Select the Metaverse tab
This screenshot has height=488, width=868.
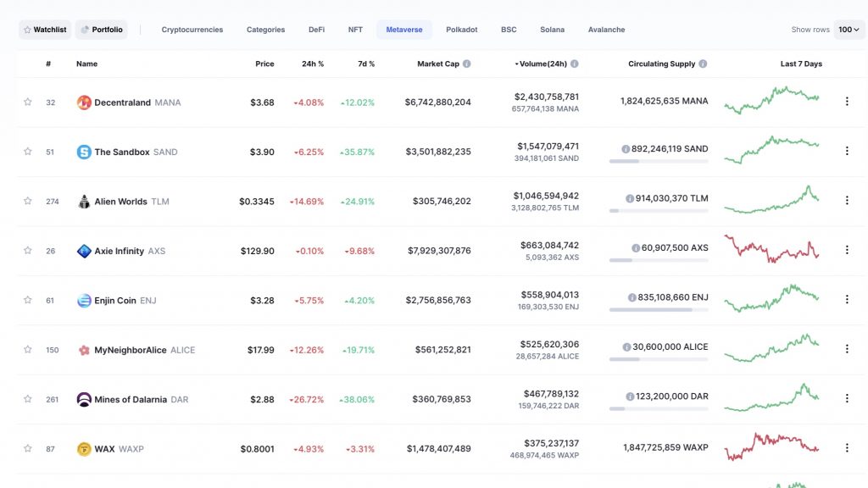click(x=404, y=30)
